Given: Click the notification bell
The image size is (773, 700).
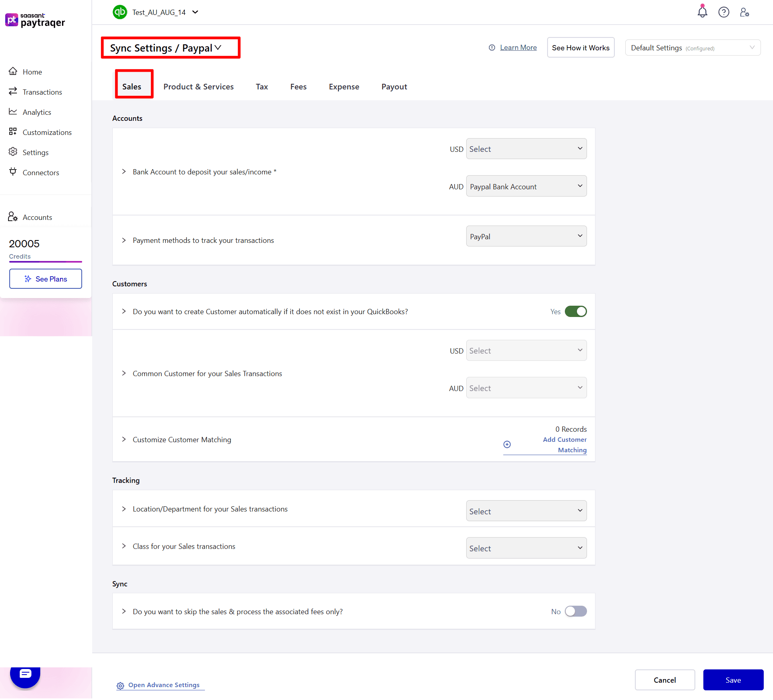Looking at the screenshot, I should [702, 12].
